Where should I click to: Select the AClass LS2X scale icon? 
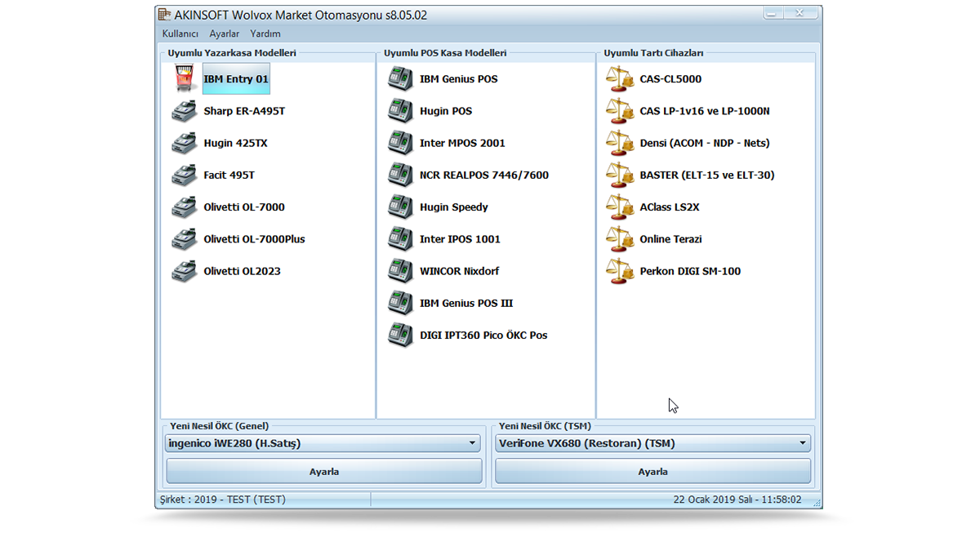620,207
